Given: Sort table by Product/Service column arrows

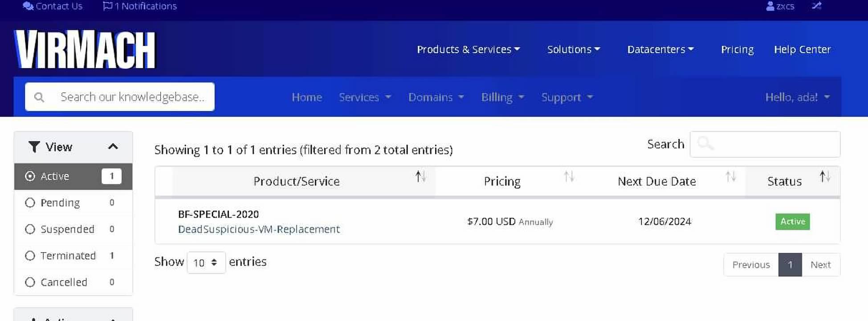Looking at the screenshot, I should pos(420,177).
